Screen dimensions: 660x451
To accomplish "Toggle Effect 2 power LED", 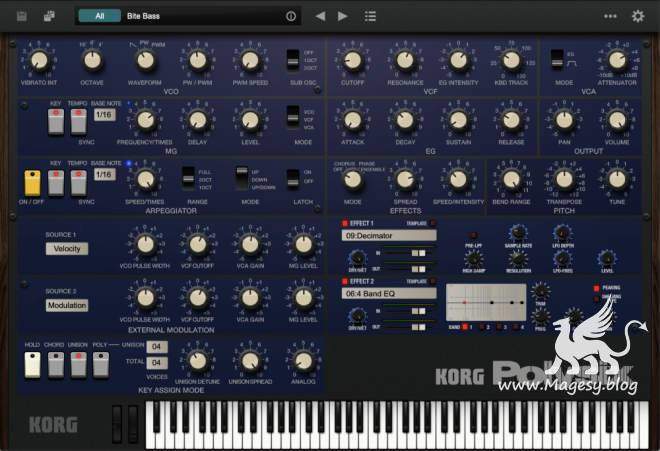I will click(345, 281).
